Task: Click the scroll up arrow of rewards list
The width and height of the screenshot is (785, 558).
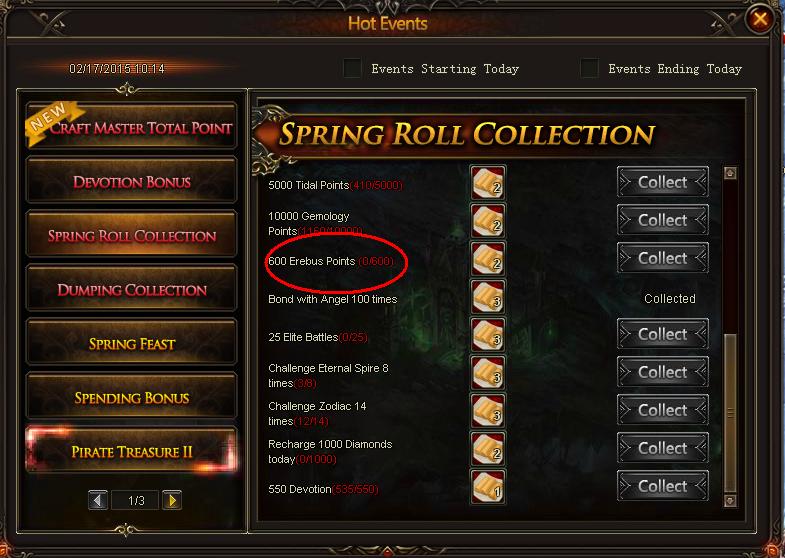Action: [730, 173]
